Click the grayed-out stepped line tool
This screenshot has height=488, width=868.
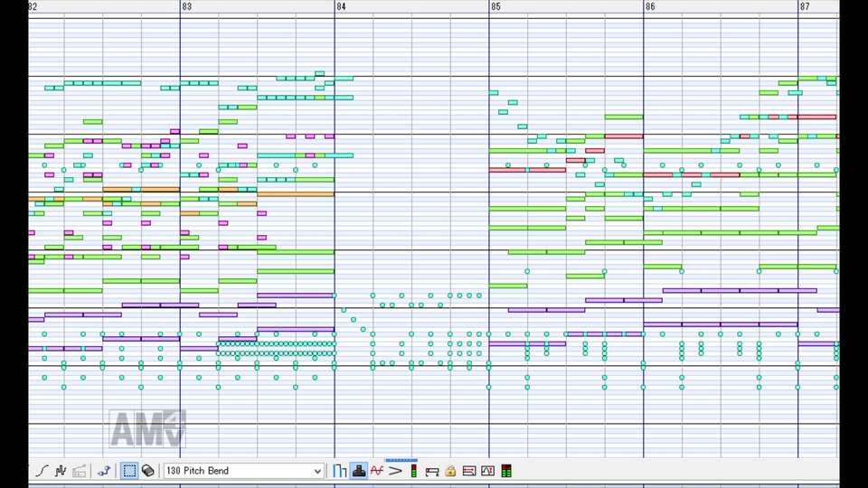[x=80, y=471]
